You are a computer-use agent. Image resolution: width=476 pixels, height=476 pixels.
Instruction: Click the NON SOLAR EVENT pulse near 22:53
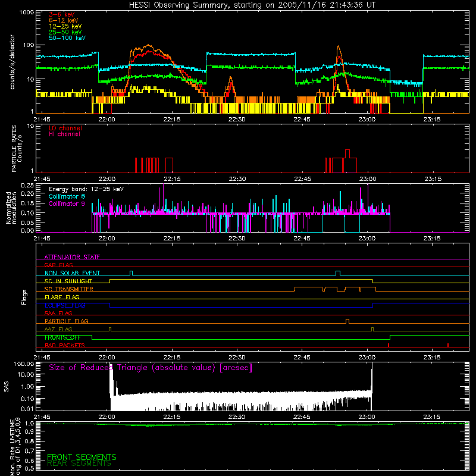pyautogui.click(x=338, y=273)
